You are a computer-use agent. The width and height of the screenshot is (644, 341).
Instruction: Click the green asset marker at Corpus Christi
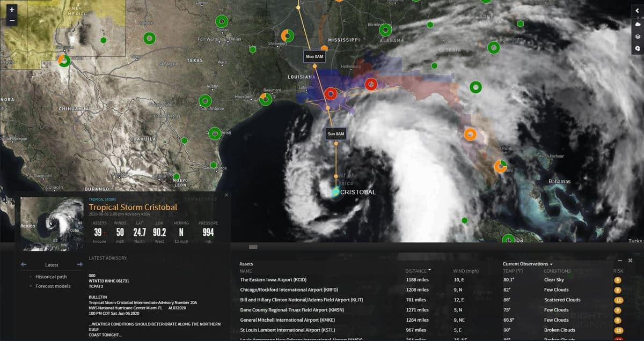[215, 133]
